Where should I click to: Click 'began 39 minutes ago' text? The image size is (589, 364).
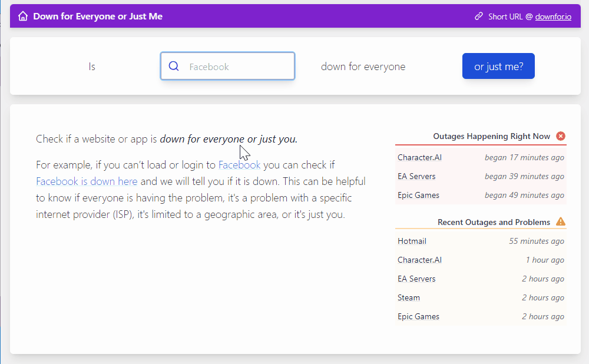tap(524, 176)
